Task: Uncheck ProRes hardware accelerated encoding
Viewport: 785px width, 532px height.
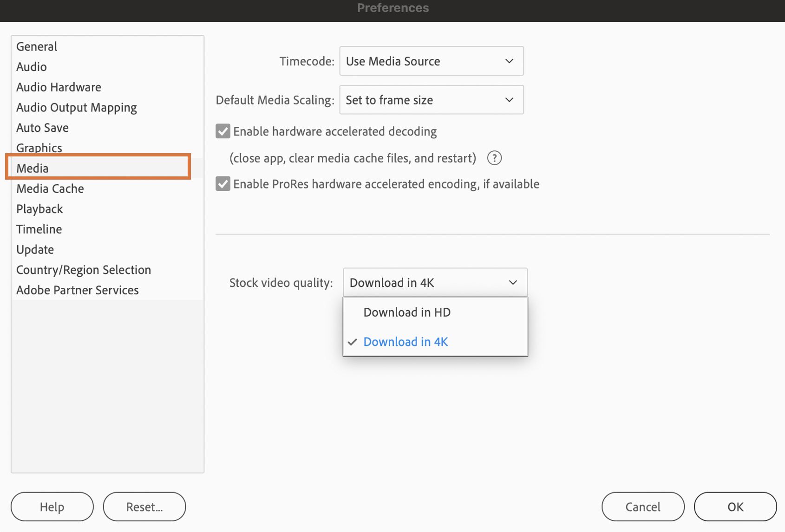Action: pyautogui.click(x=223, y=184)
